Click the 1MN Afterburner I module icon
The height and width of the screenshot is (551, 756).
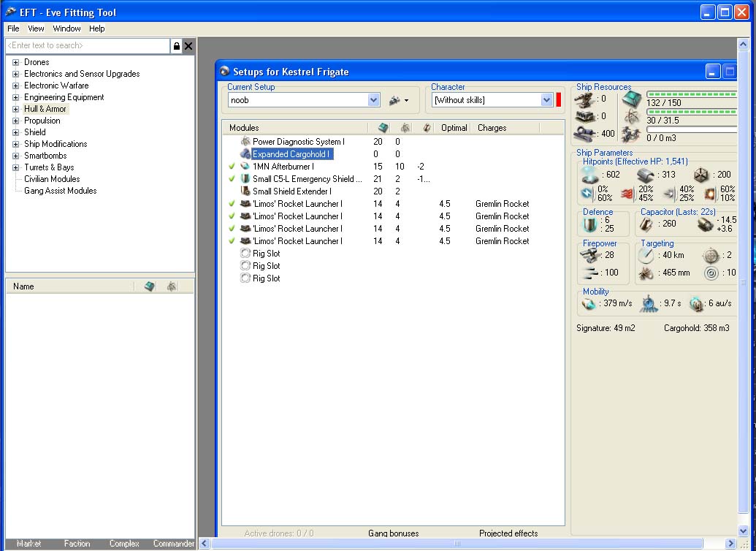[x=245, y=167]
